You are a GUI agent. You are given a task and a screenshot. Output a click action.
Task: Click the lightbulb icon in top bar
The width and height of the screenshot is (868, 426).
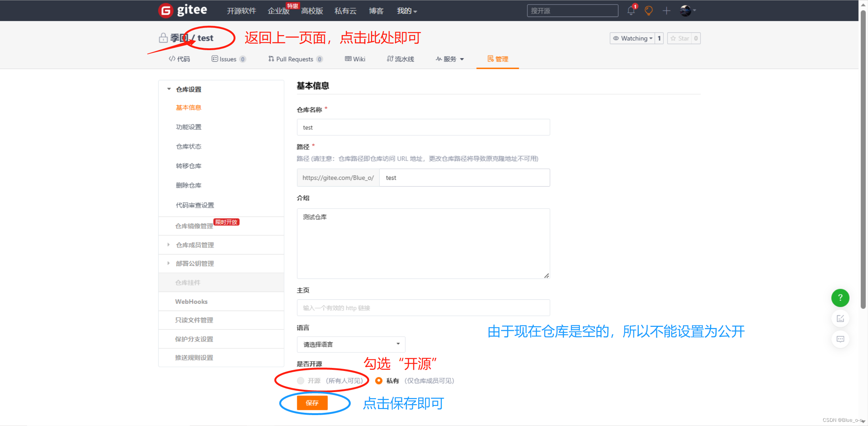click(x=648, y=10)
